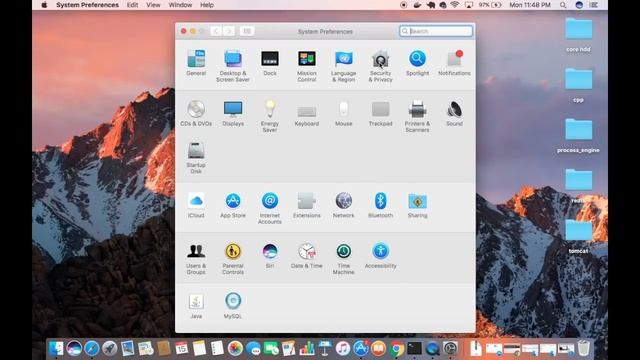Open the Help menu
This screenshot has height=360, width=640.
pos(207,5)
